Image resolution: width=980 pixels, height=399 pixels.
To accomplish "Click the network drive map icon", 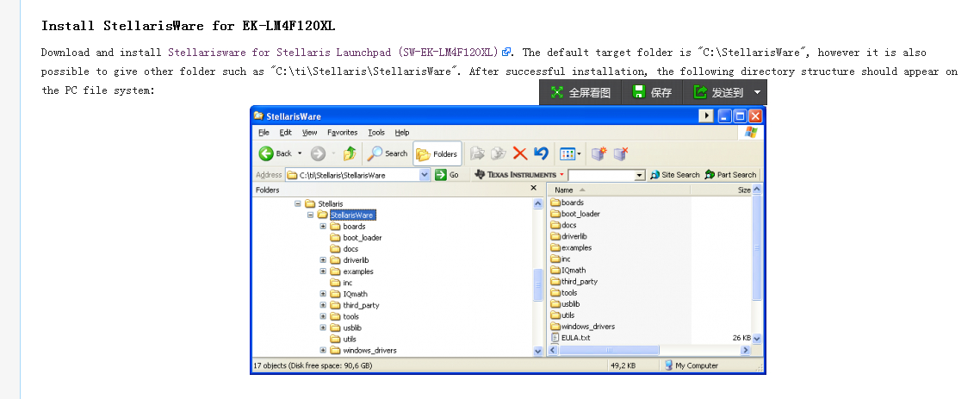I will [x=599, y=153].
